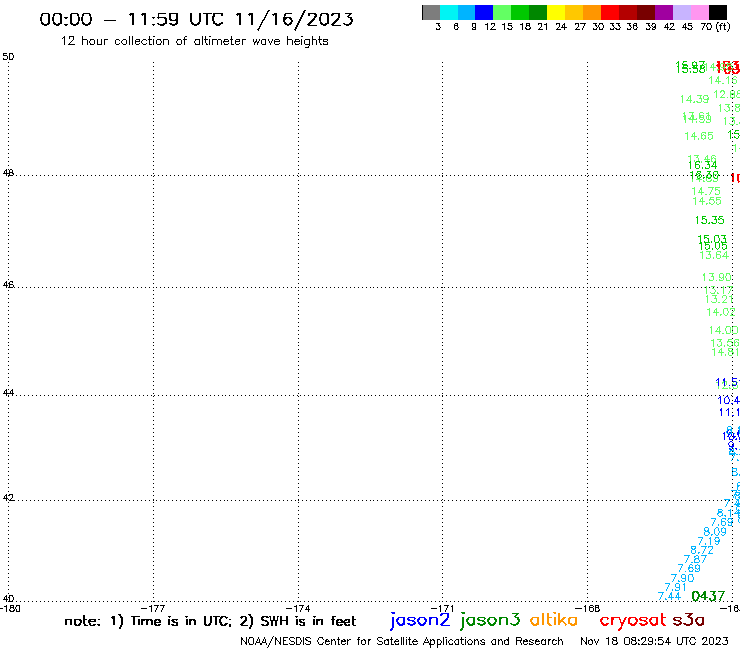740x650 pixels.
Task: Click subtitle '12 hour collection of altimeter wave heights'
Action: click(x=194, y=41)
